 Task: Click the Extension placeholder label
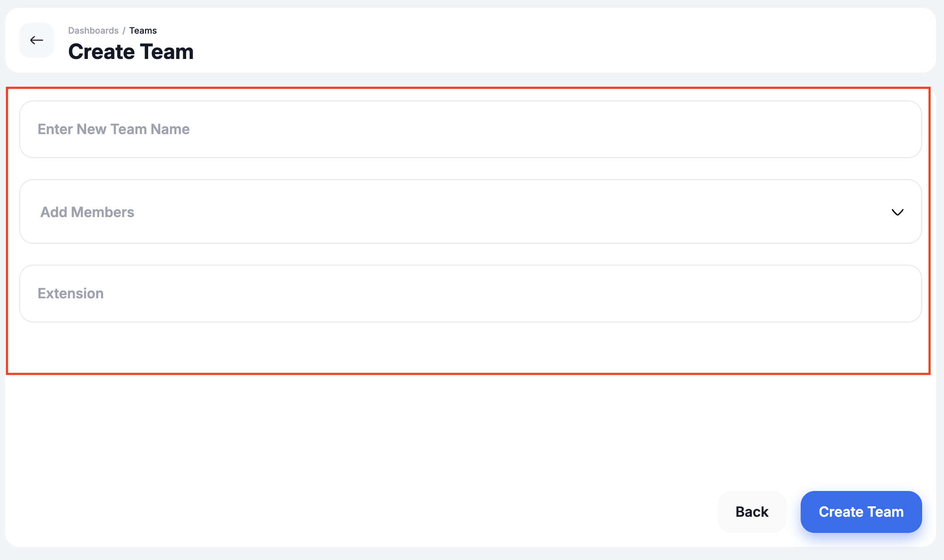click(70, 294)
